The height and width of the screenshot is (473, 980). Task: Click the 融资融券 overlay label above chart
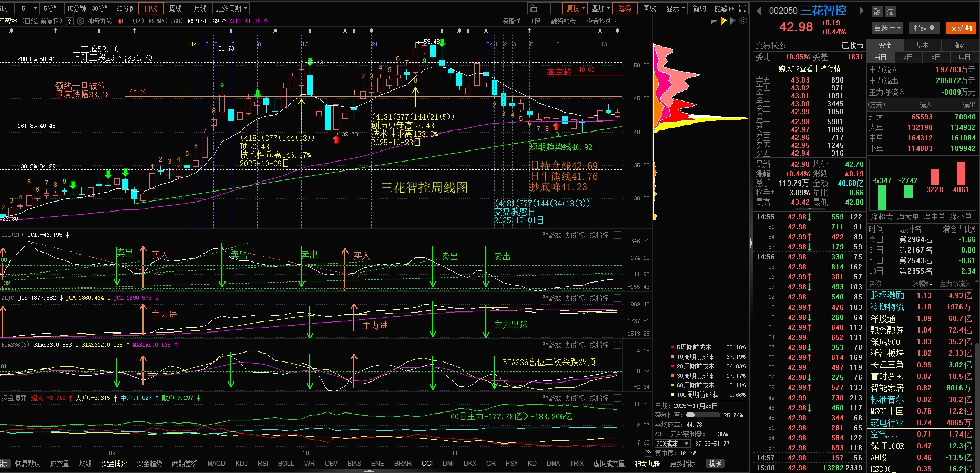click(563, 21)
